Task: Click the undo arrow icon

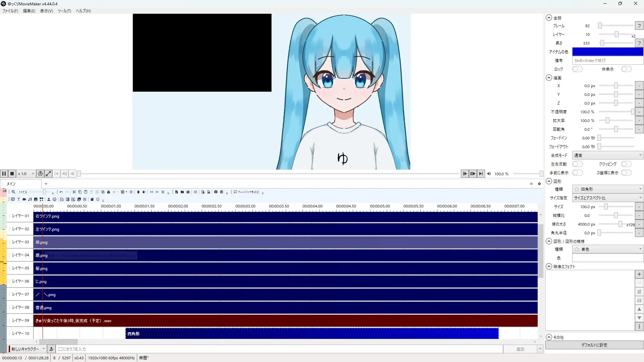Action: click(x=61, y=192)
